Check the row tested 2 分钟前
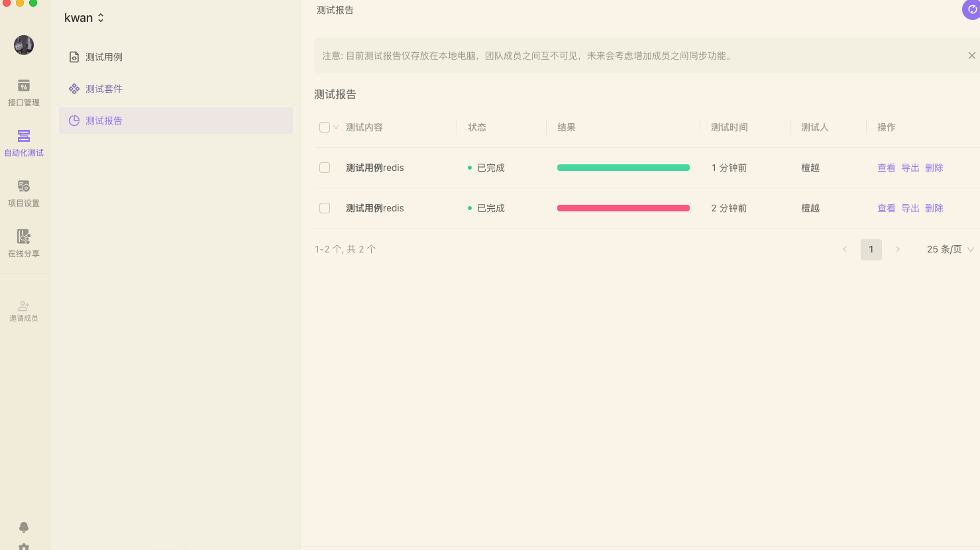 325,208
